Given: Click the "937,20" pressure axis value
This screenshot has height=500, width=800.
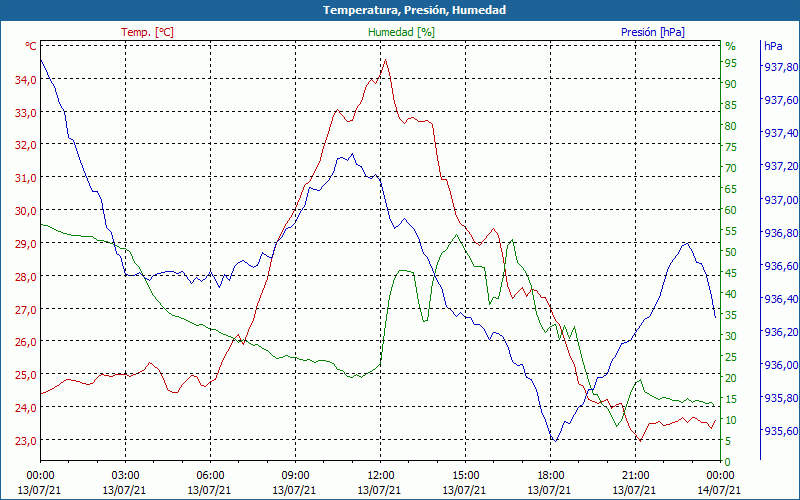Looking at the screenshot, I should click(781, 166).
